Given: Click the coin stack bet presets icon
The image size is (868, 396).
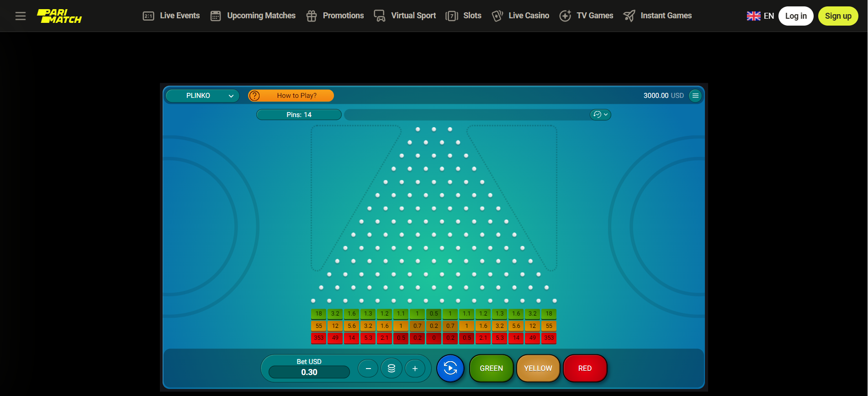Looking at the screenshot, I should tap(392, 368).
